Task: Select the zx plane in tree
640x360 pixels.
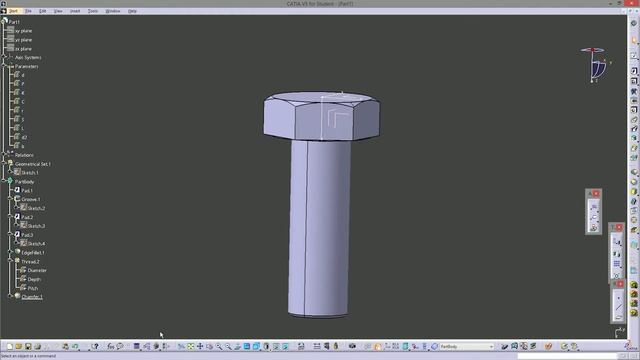Action: pos(23,49)
